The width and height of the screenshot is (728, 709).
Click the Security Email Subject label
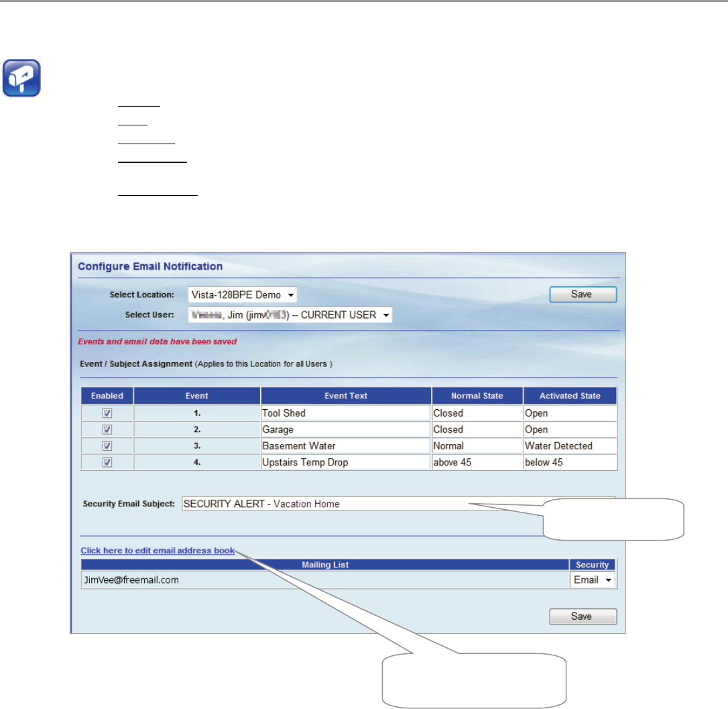click(129, 504)
